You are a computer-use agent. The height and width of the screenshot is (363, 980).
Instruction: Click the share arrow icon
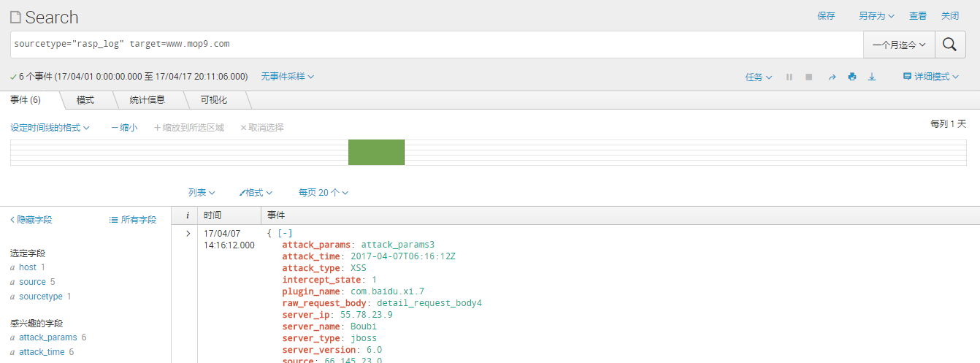tap(832, 77)
